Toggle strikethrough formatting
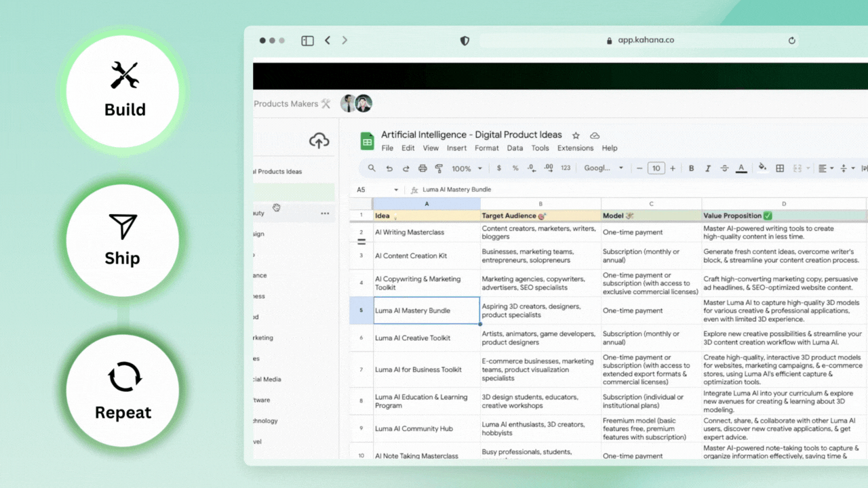Viewport: 868px width, 488px height. (x=724, y=168)
